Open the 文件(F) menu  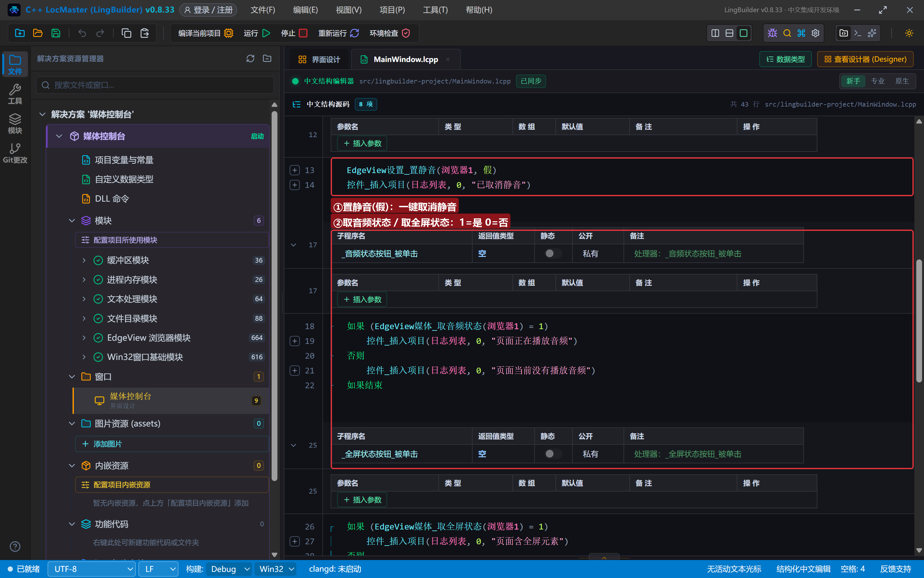pos(263,10)
